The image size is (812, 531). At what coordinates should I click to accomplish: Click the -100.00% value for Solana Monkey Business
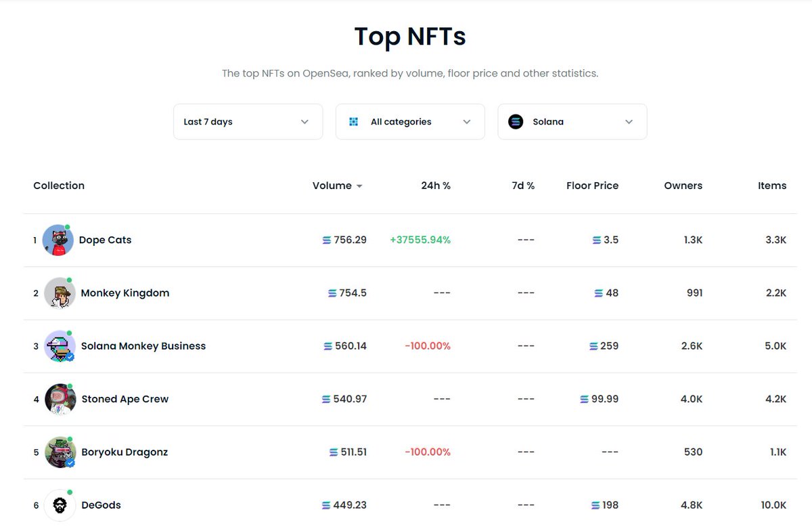tap(428, 346)
